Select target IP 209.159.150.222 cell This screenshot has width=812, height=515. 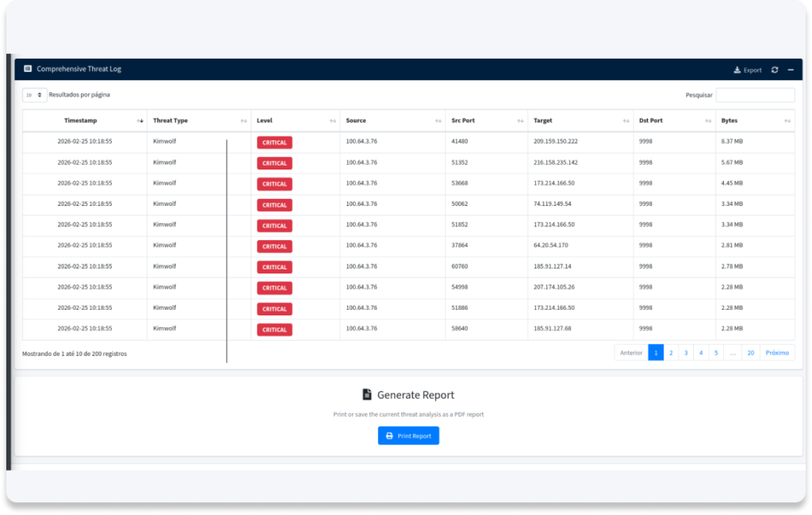(x=556, y=142)
